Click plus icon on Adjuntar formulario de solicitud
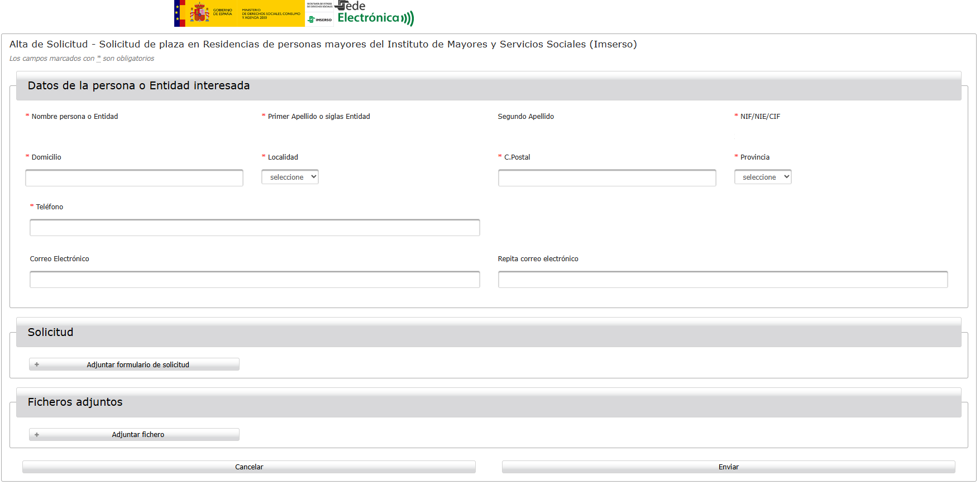The height and width of the screenshot is (485, 980). [x=37, y=364]
